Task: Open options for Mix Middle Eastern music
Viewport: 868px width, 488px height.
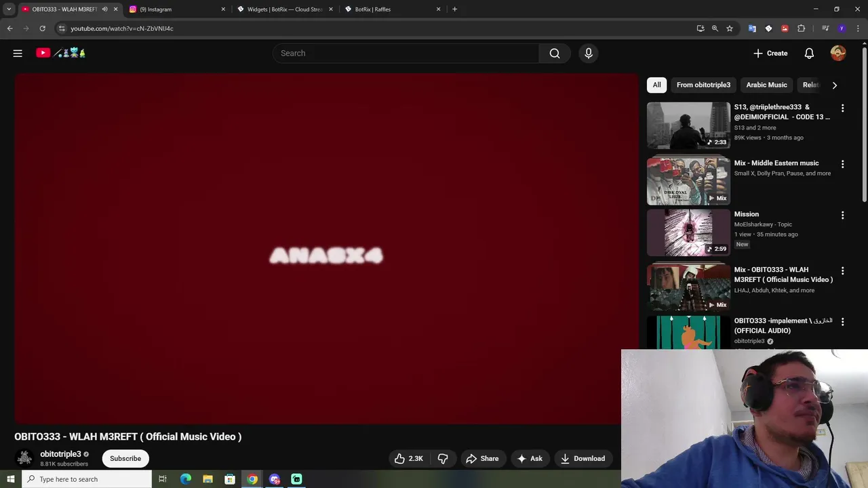Action: point(842,164)
